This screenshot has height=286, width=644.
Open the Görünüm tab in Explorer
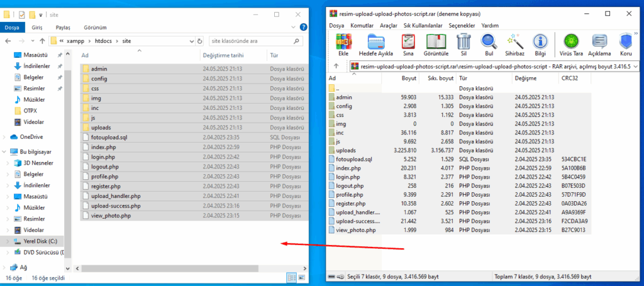pyautogui.click(x=96, y=28)
